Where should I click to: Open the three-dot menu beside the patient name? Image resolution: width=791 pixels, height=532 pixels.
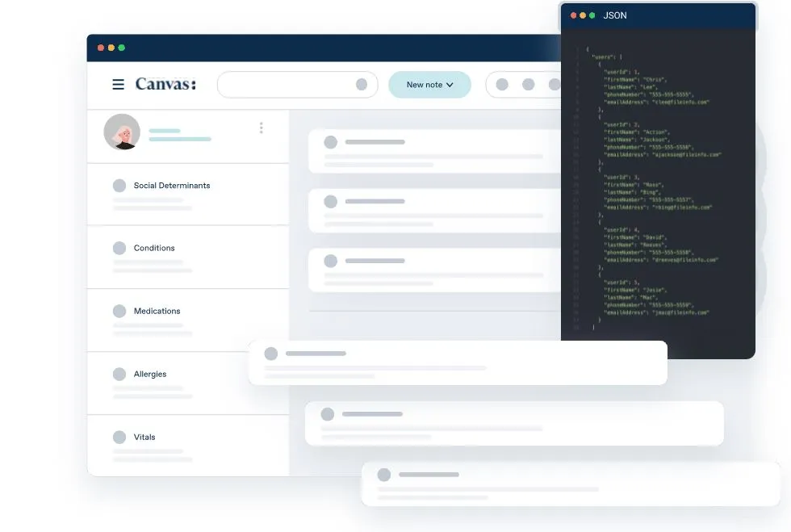point(262,128)
